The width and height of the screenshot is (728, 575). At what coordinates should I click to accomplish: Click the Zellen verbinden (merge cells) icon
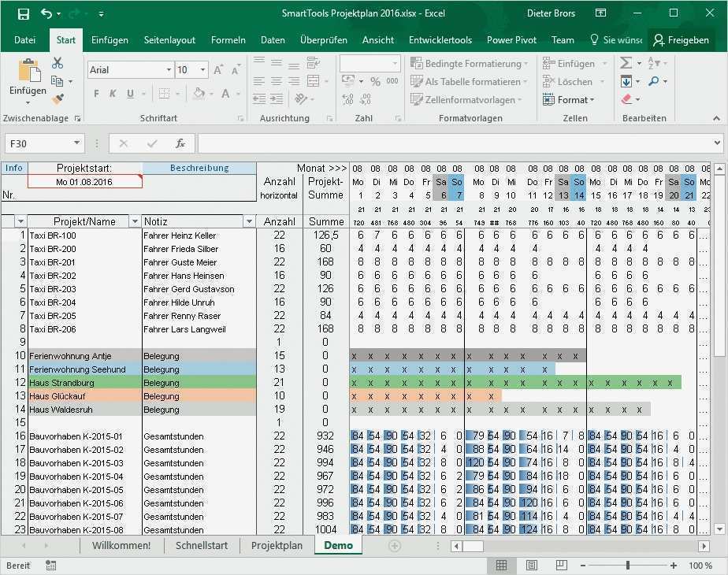(314, 83)
